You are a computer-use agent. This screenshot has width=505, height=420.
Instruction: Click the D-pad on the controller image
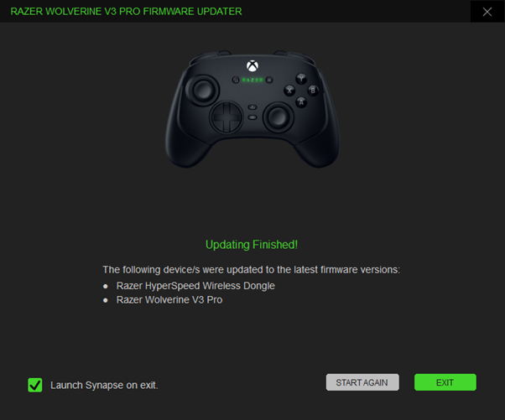pyautogui.click(x=226, y=117)
